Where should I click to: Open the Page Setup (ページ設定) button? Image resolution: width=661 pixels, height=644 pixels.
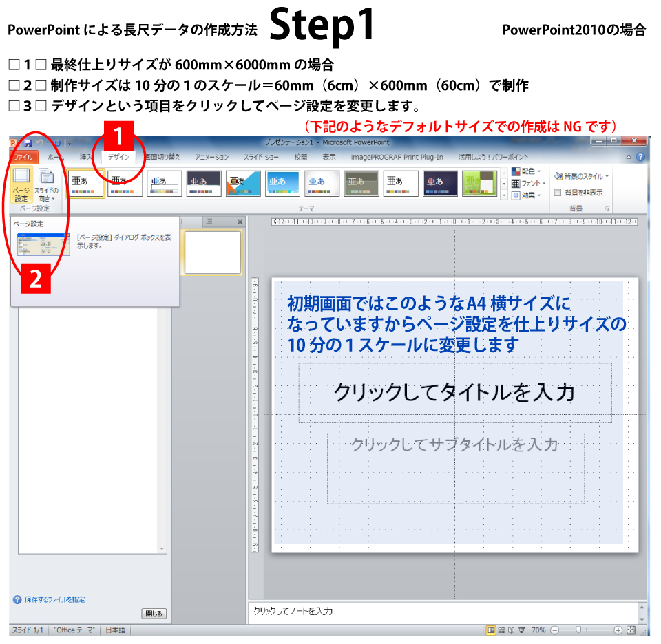pos(21,184)
